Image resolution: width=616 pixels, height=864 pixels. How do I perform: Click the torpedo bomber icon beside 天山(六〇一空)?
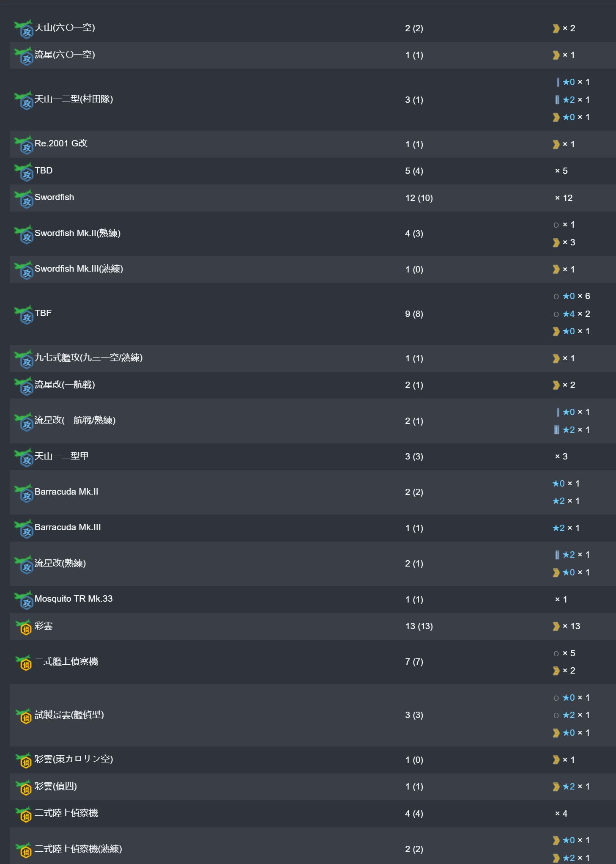(x=24, y=29)
